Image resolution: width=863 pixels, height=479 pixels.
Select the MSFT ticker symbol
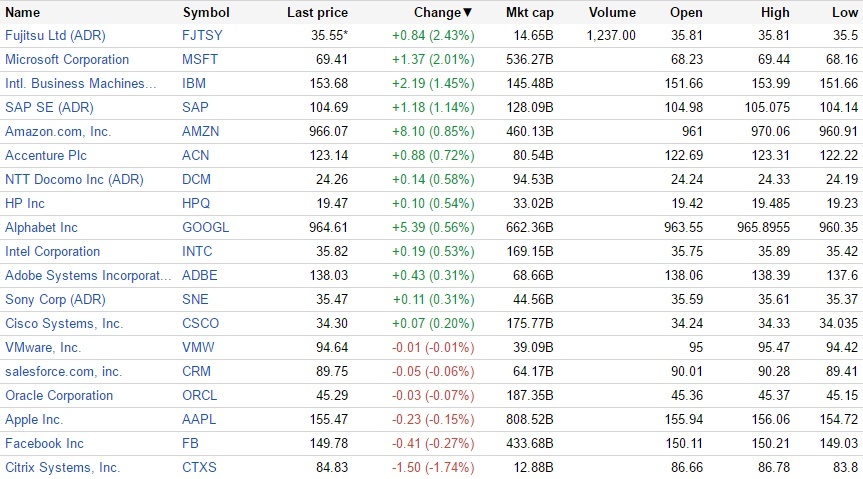[x=200, y=59]
